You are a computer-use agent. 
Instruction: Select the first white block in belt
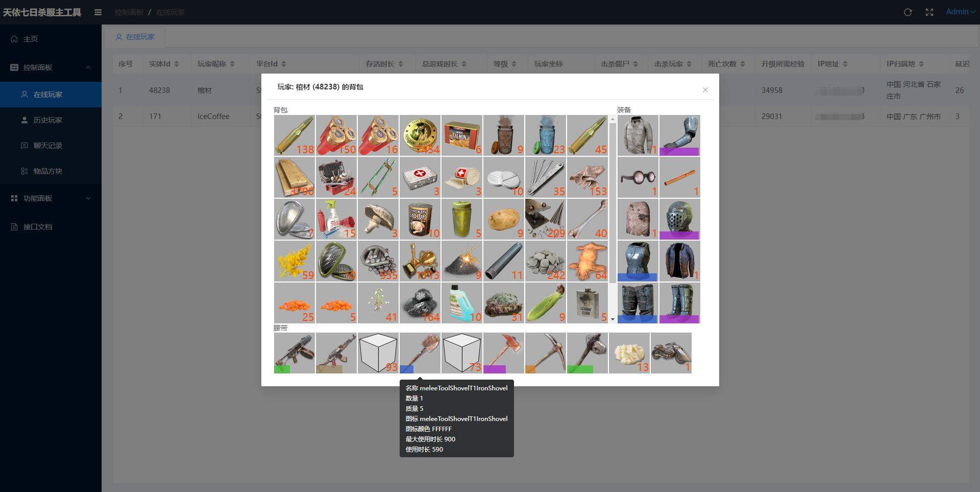coord(378,353)
